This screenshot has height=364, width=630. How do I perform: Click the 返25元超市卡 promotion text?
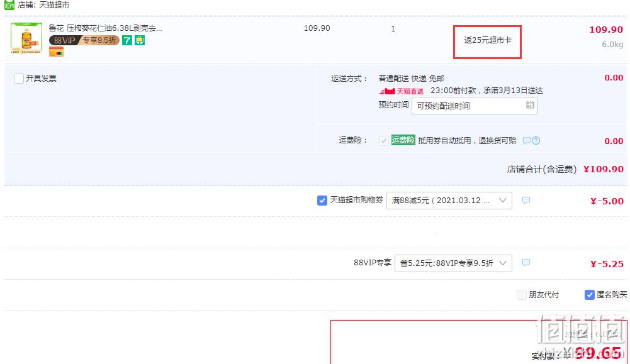tap(488, 40)
